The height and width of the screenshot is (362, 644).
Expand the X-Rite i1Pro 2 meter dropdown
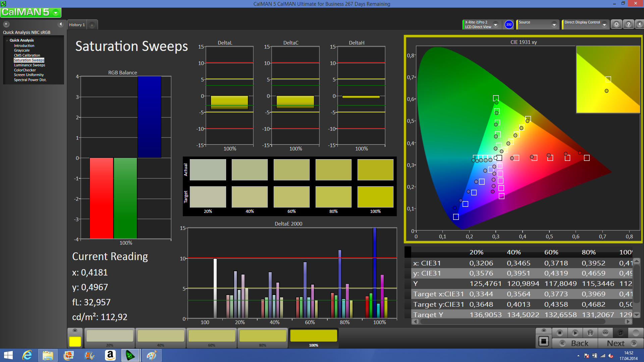495,24
